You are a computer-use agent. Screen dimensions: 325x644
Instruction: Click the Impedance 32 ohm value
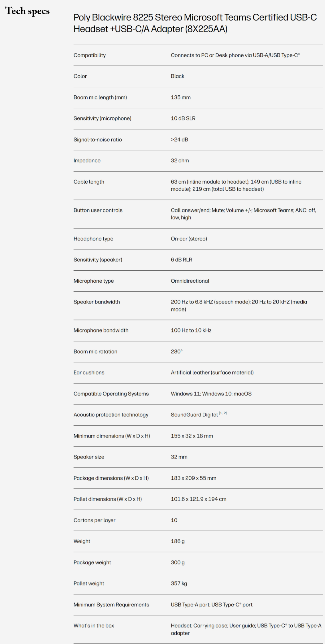(180, 161)
